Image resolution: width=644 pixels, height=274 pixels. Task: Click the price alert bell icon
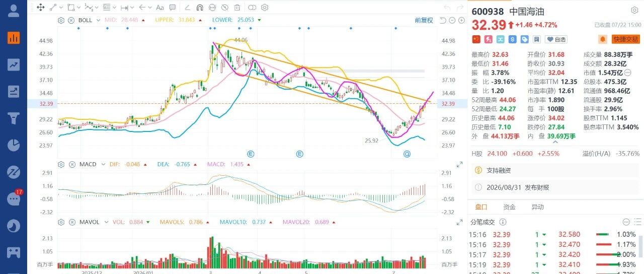(603, 39)
